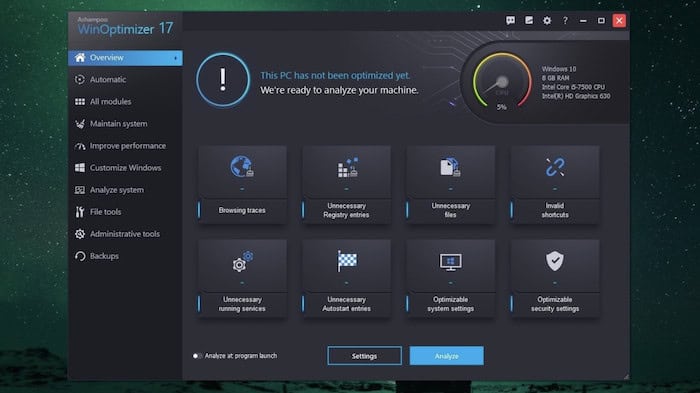Open the Invalid shortcuts chain-link icon
This screenshot has height=393, width=700.
click(555, 167)
